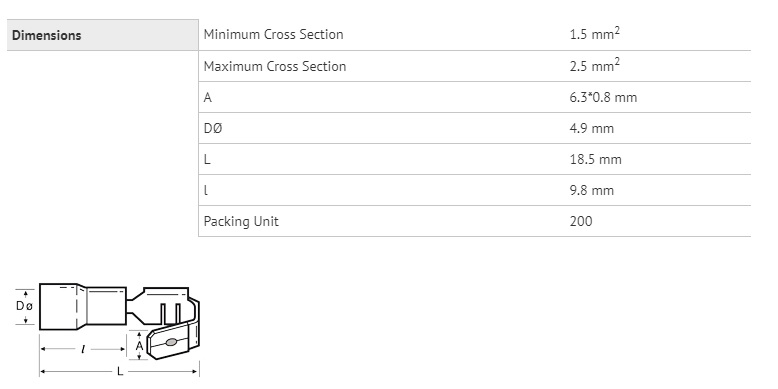Click the DØ row label
This screenshot has height=389, width=778.
coord(213,129)
